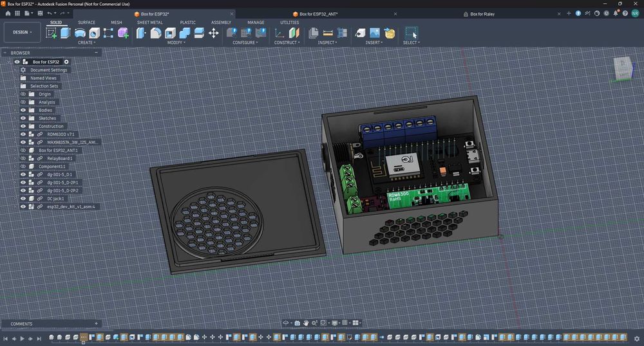This screenshot has height=346, width=644.
Task: Click the Select window tool icon
Action: pos(411,33)
